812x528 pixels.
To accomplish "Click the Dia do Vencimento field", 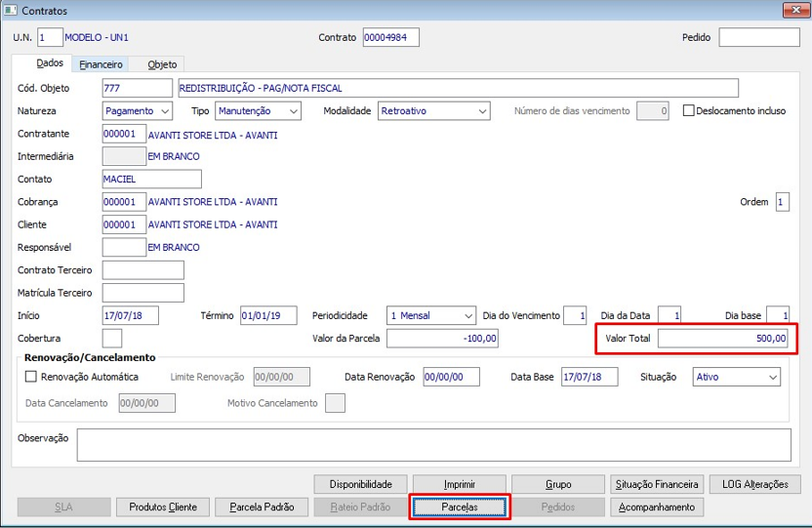I will [575, 316].
